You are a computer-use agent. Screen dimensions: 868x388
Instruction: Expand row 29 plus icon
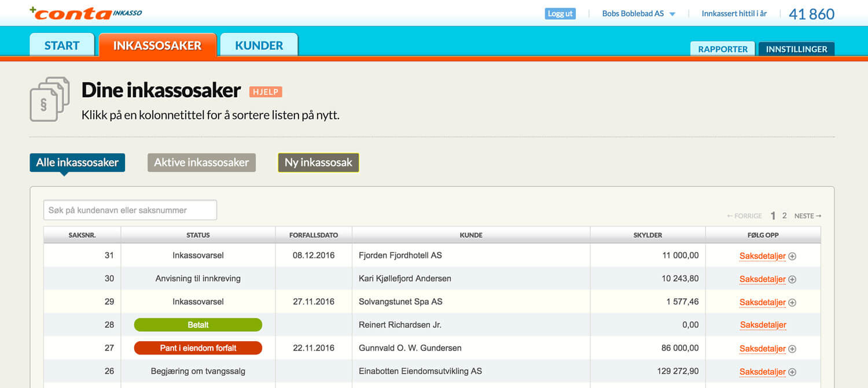click(792, 302)
